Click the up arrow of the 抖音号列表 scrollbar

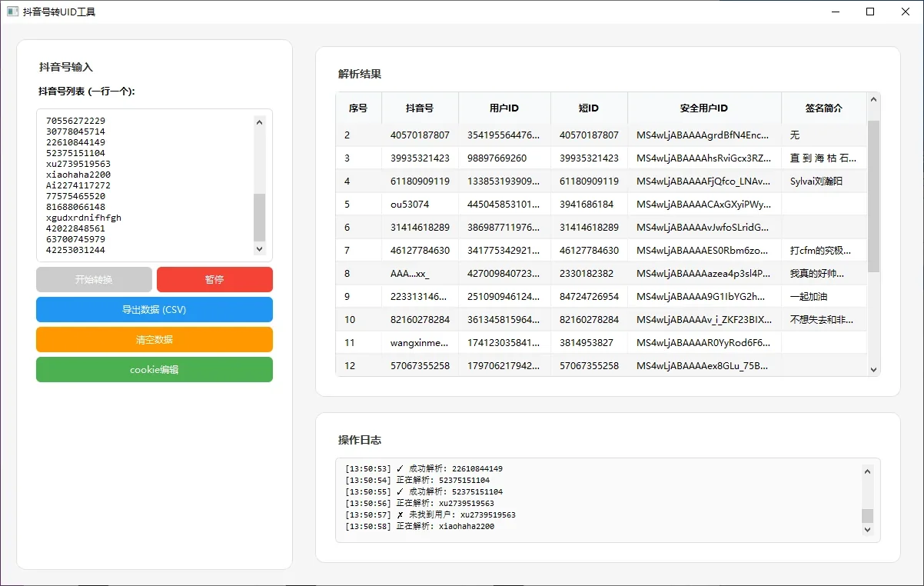tap(259, 122)
